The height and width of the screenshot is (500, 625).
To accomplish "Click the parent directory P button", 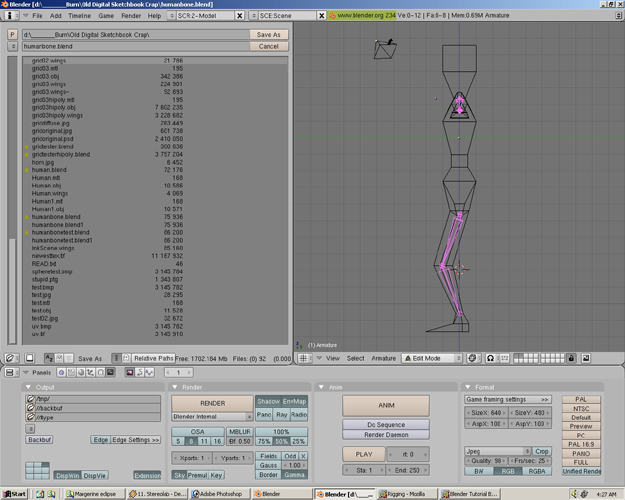I will tap(12, 35).
